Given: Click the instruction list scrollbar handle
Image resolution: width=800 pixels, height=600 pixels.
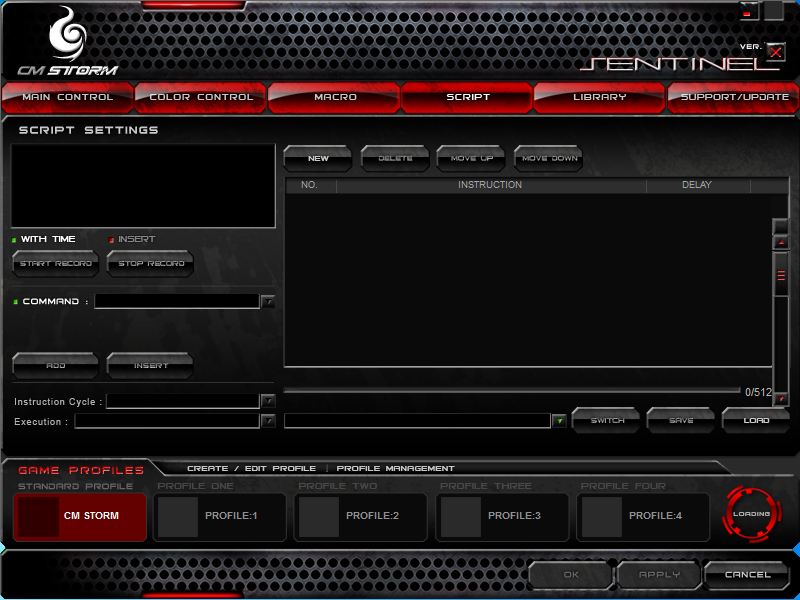Looking at the screenshot, I should click(x=781, y=276).
